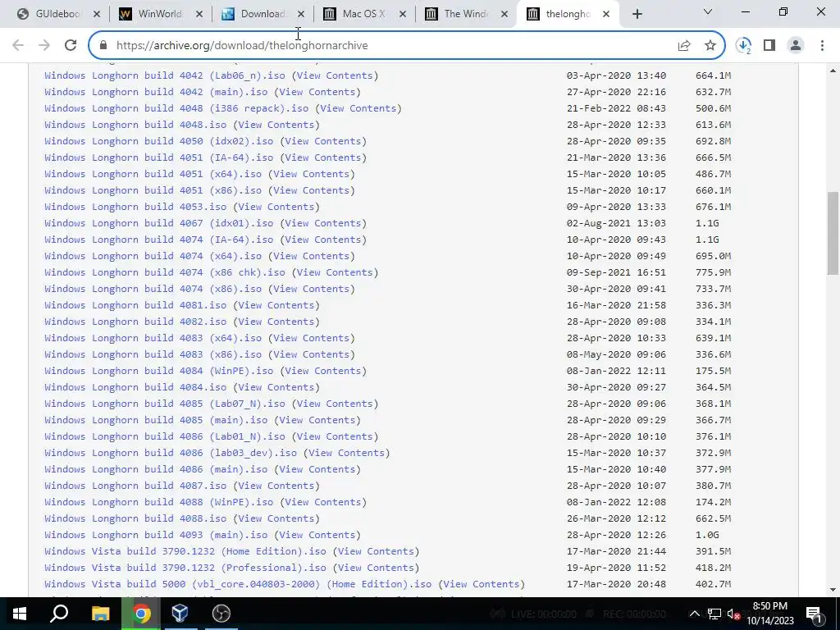Select the 174.2M file size text

pyautogui.click(x=713, y=502)
